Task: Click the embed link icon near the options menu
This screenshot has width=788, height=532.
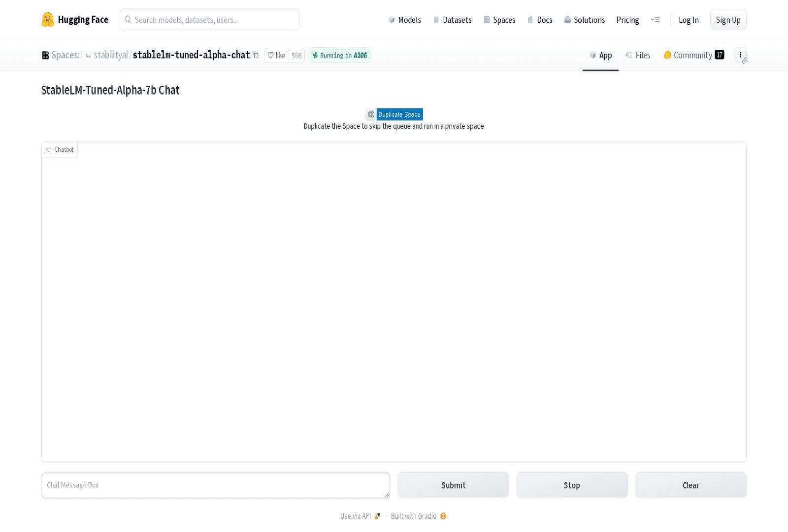Action: (x=744, y=60)
